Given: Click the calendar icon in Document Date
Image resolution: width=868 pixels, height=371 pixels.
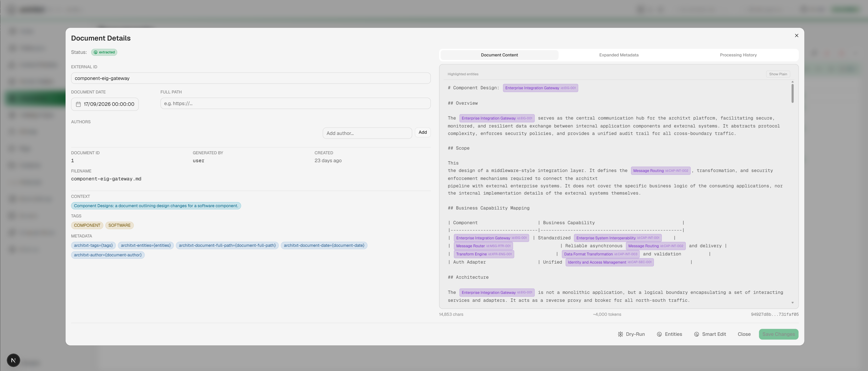Looking at the screenshot, I should 78,104.
